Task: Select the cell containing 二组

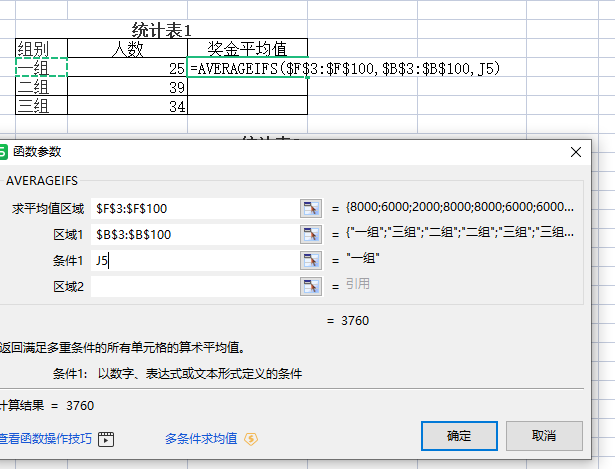Action: (42, 86)
